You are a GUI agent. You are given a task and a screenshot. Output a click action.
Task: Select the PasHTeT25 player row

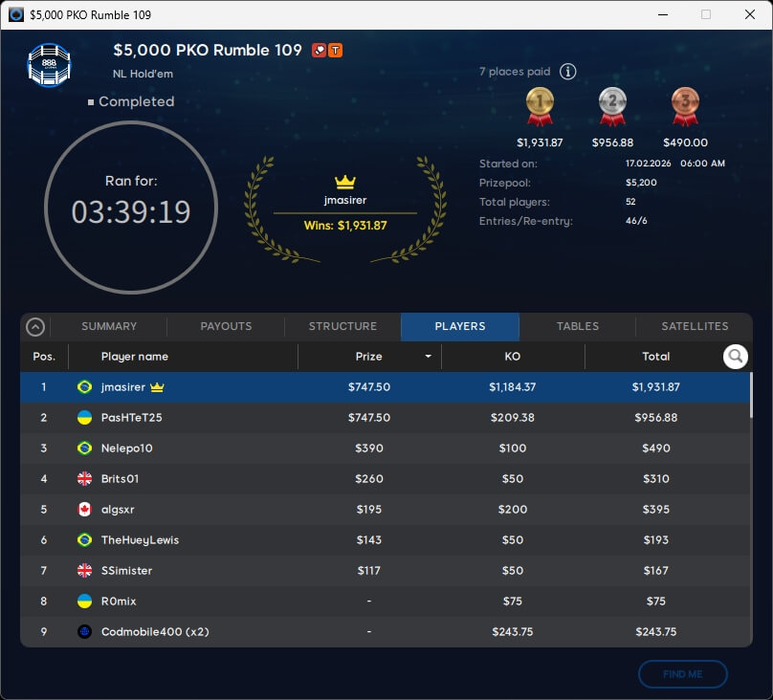[383, 418]
